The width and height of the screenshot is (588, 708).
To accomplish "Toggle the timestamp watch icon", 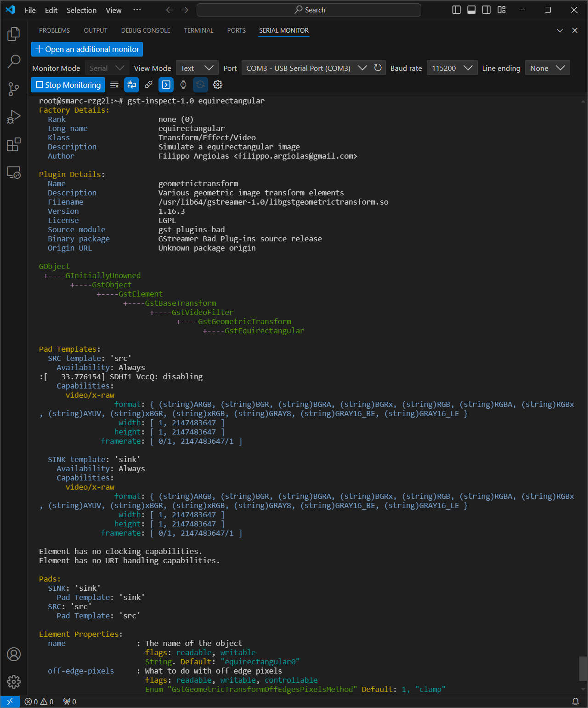I will [183, 85].
